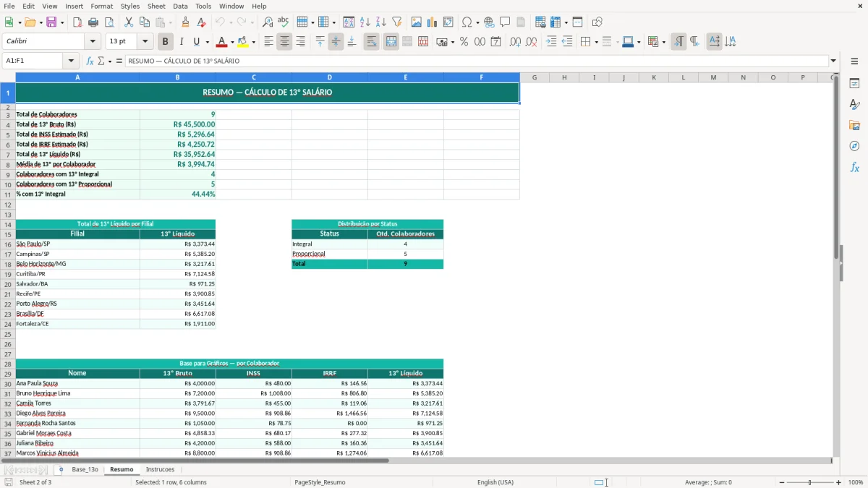This screenshot has height=488, width=868.
Task: Click the Toggle Print Preview icon
Action: [109, 22]
